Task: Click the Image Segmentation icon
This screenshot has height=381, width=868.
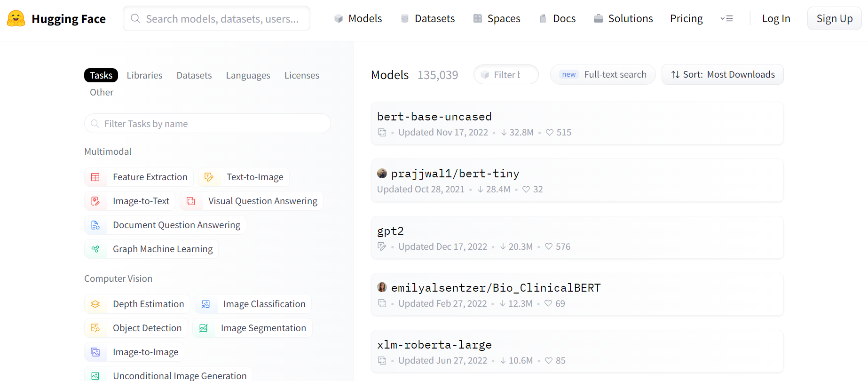Action: [x=204, y=328]
